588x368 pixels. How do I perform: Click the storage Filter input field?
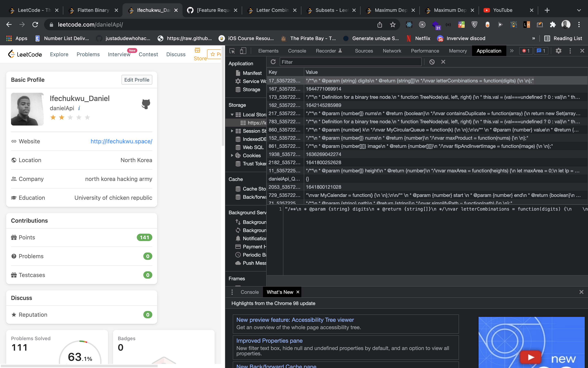click(x=350, y=62)
